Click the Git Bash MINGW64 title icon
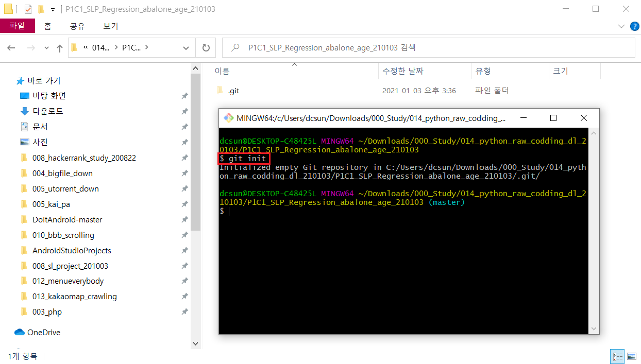This screenshot has width=641, height=364. tap(228, 118)
